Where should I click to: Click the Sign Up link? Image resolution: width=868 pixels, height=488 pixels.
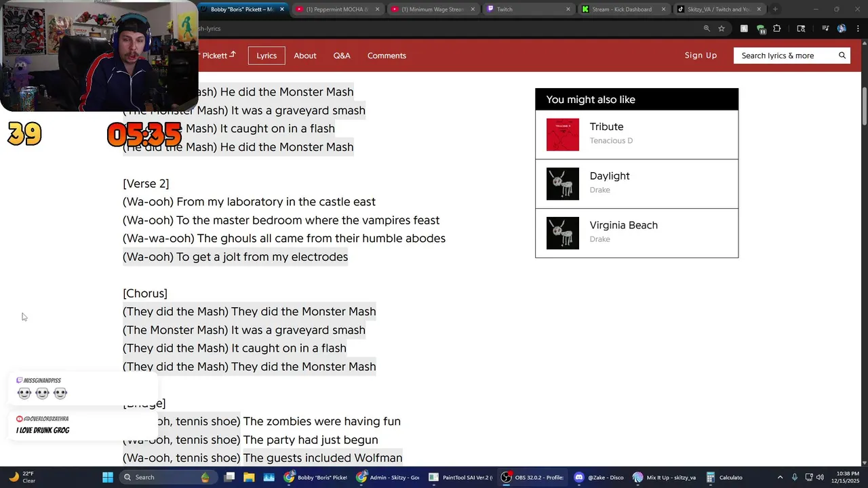pyautogui.click(x=701, y=56)
